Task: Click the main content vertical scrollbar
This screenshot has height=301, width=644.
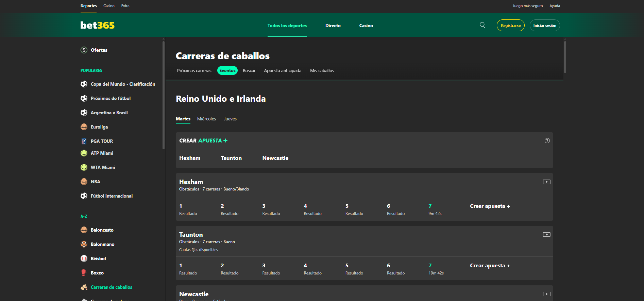Action: [x=565, y=57]
